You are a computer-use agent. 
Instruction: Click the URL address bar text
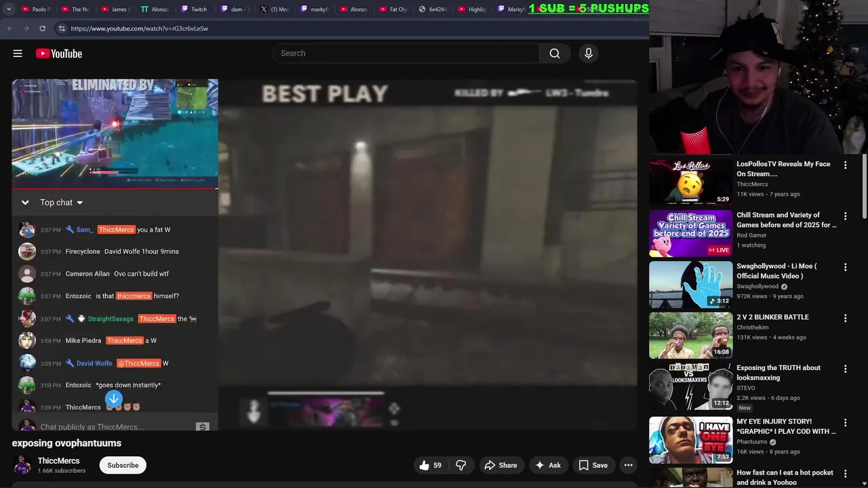coord(139,28)
